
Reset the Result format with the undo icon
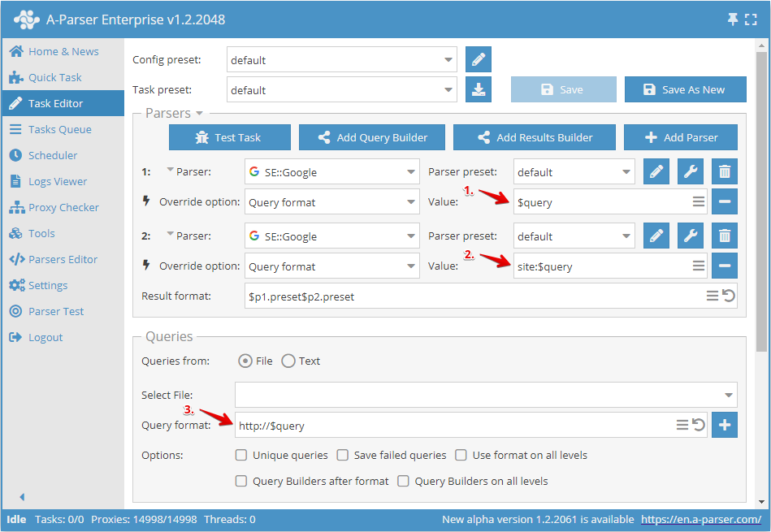pyautogui.click(x=729, y=296)
